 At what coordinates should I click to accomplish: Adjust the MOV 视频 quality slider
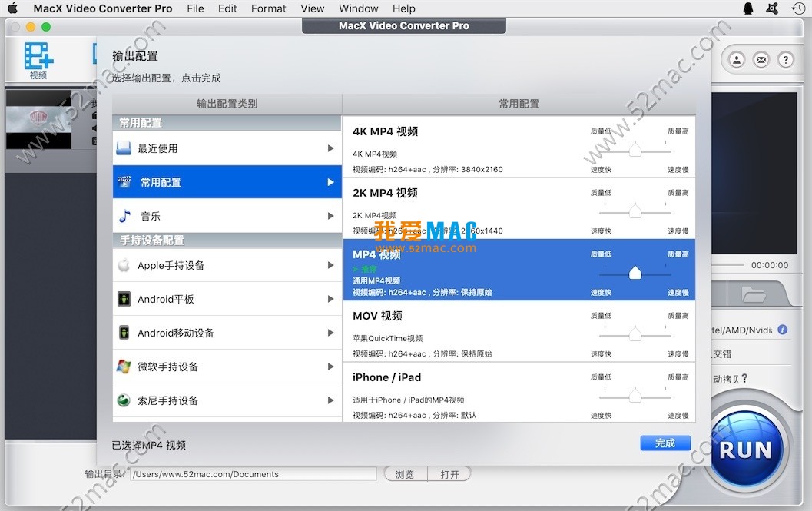point(635,334)
